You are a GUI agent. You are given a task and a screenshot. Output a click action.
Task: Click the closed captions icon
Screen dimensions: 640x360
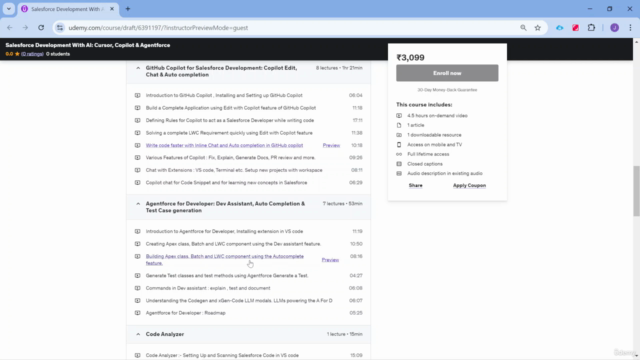coord(399,164)
